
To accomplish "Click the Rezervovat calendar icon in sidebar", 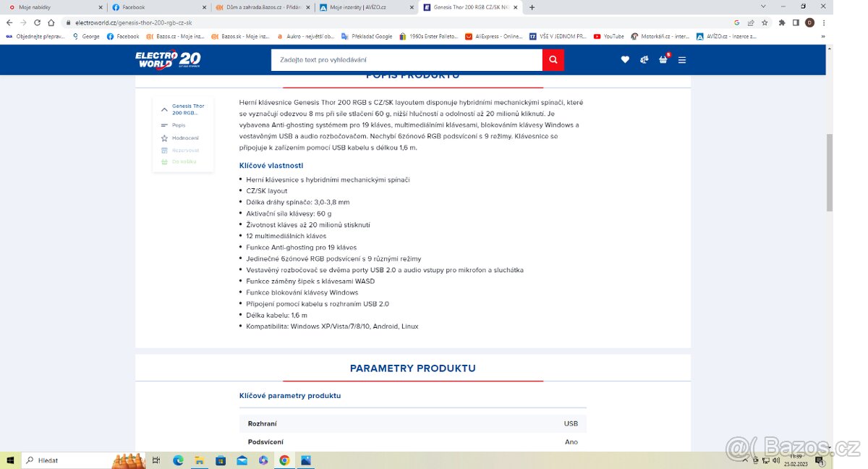I will coord(165,150).
